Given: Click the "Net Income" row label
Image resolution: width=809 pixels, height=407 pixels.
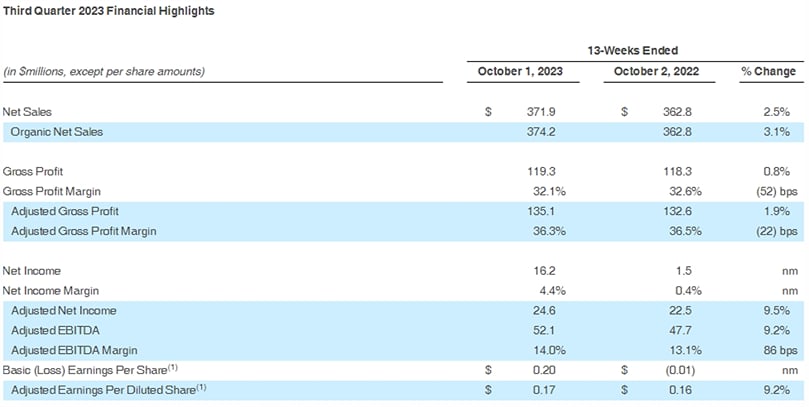Looking at the screenshot, I should [x=33, y=271].
